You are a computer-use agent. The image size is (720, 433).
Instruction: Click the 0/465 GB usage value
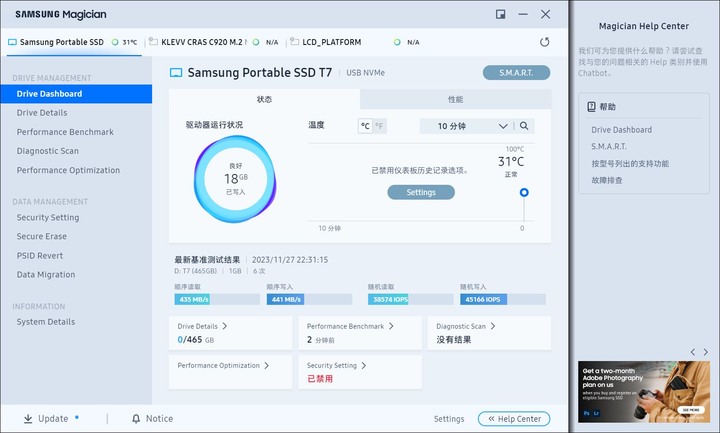[196, 340]
